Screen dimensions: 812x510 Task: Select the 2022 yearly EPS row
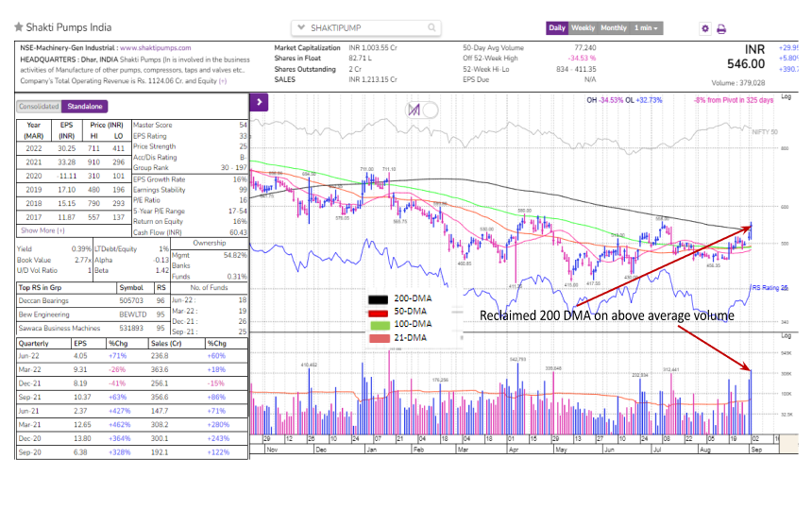[x=74, y=148]
